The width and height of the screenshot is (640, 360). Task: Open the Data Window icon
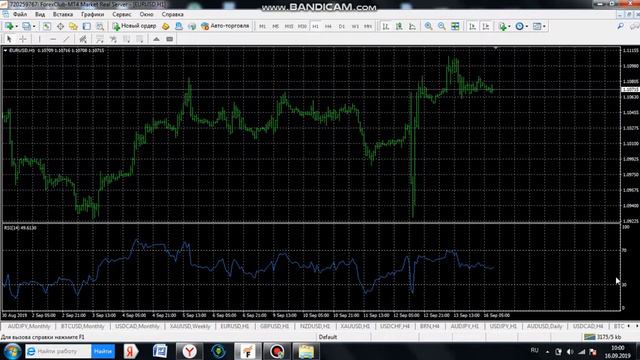(x=60, y=26)
